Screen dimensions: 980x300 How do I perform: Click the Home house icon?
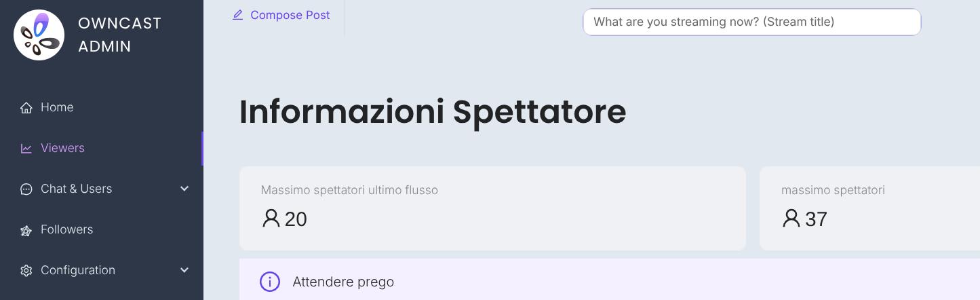26,108
